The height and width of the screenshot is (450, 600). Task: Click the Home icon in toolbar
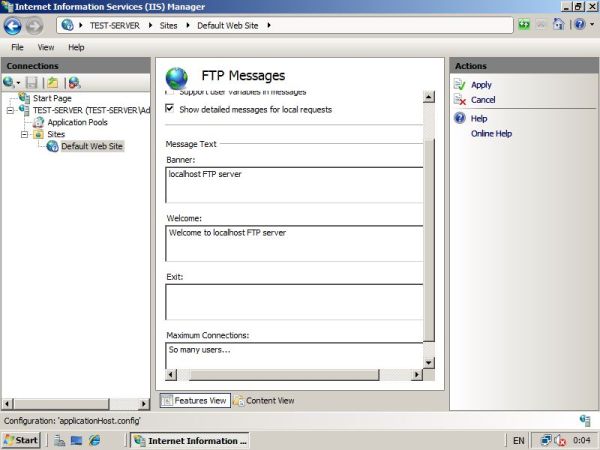pos(558,25)
